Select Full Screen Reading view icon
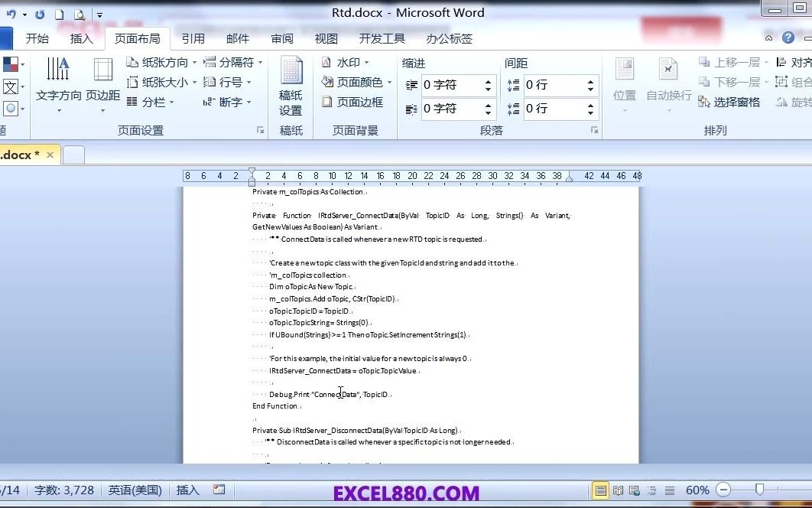This screenshot has width=812, height=508. 617,490
